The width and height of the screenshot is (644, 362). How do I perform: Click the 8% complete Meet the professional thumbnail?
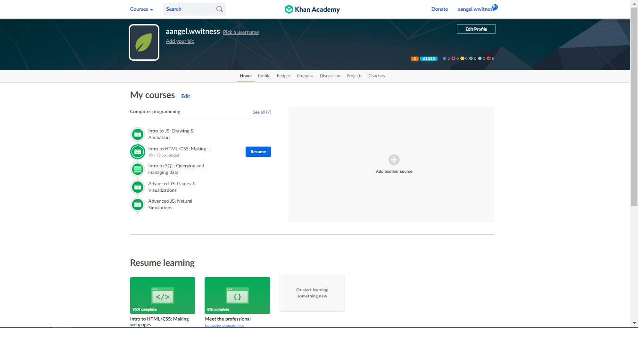click(237, 296)
